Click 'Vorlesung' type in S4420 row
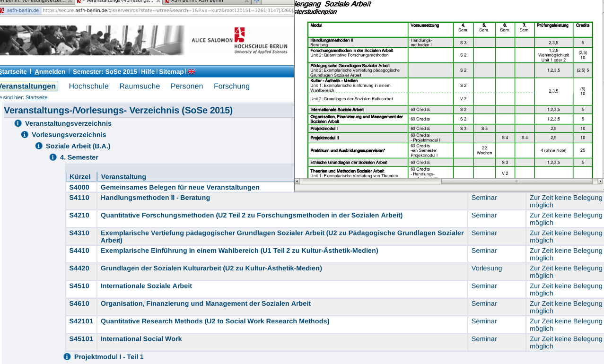This screenshot has height=364, width=604. pyautogui.click(x=487, y=268)
